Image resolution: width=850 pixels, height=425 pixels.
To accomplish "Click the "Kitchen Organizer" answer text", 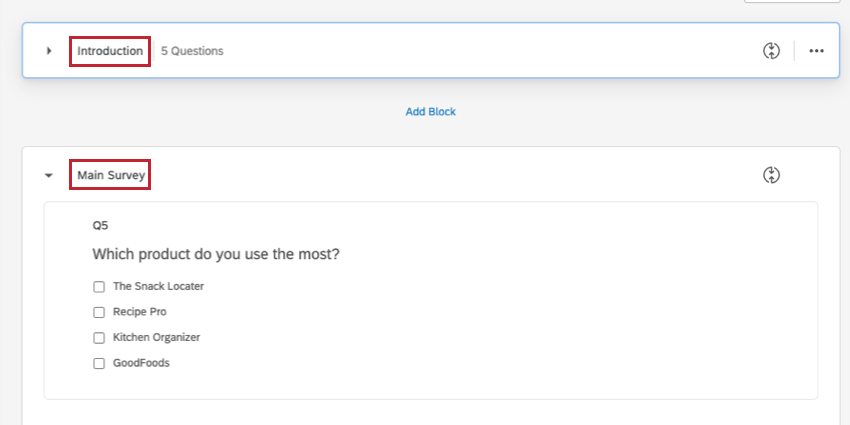I will [156, 337].
